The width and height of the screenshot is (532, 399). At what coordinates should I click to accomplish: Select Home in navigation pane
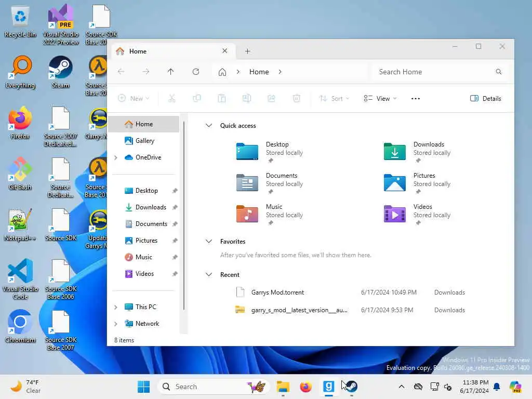tap(144, 124)
